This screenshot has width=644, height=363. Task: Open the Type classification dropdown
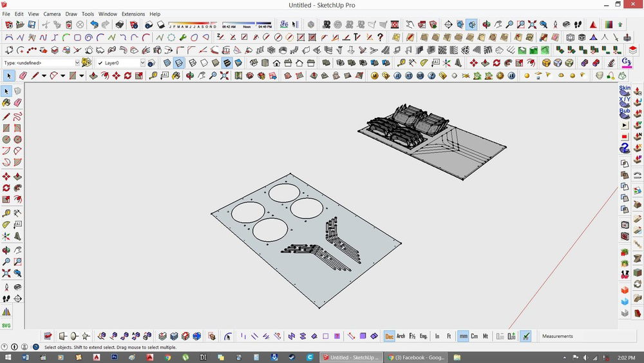tap(77, 63)
